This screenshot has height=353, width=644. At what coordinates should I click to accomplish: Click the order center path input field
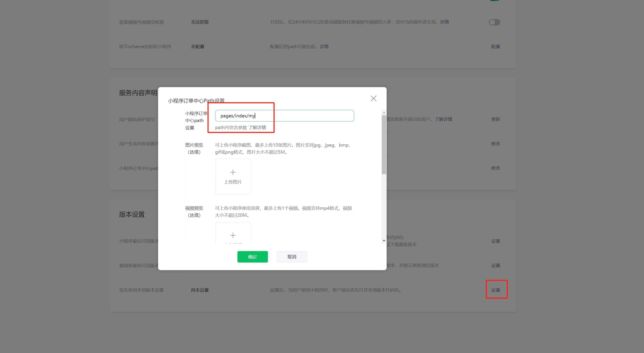(284, 116)
